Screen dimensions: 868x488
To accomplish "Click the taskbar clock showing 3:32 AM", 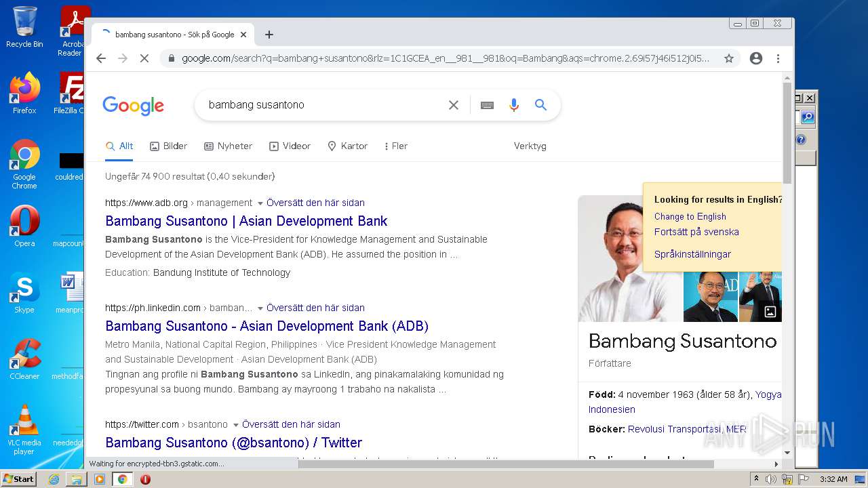I will tap(833, 479).
